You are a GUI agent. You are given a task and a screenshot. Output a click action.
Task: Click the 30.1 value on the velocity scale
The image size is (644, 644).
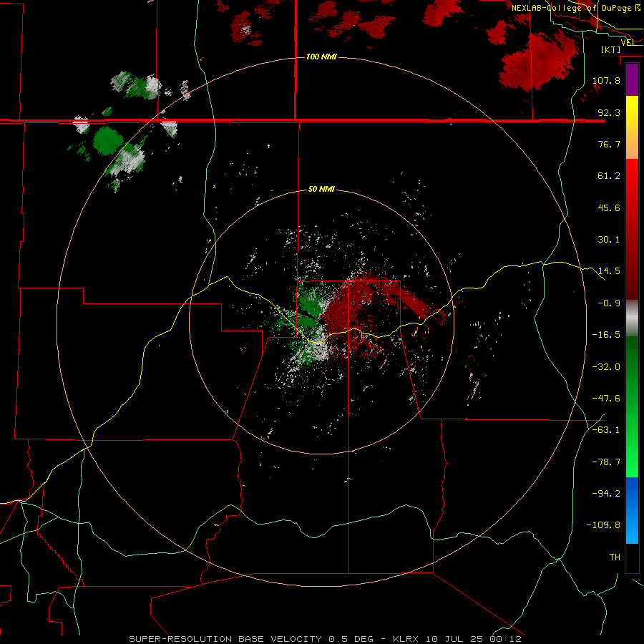[609, 240]
